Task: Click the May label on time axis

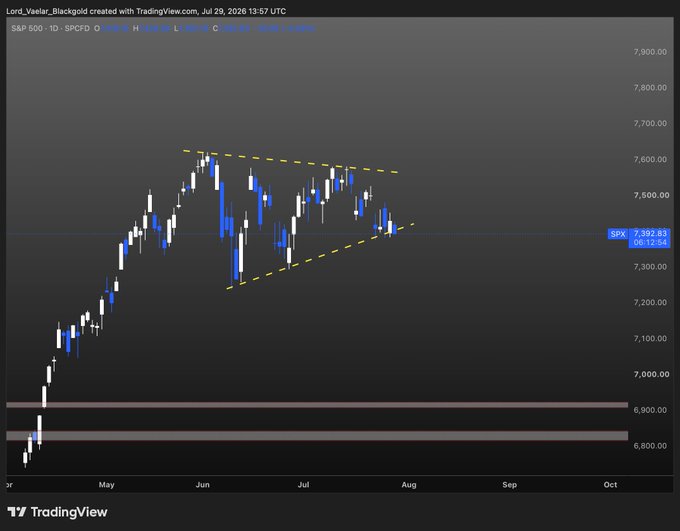Action: pos(107,485)
